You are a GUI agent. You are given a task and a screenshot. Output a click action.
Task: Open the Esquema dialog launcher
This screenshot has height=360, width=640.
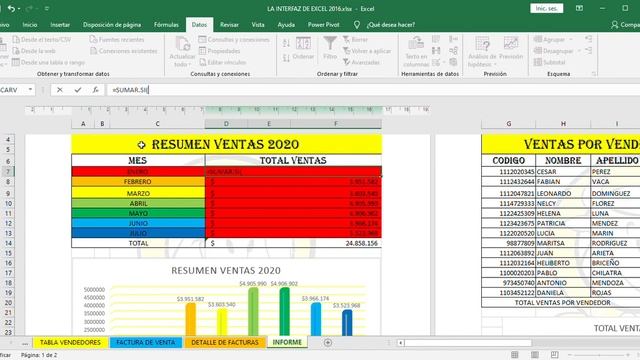(x=593, y=74)
